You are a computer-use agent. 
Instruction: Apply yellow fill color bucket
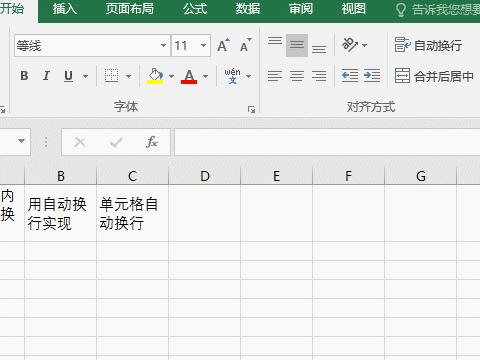pyautogui.click(x=155, y=76)
